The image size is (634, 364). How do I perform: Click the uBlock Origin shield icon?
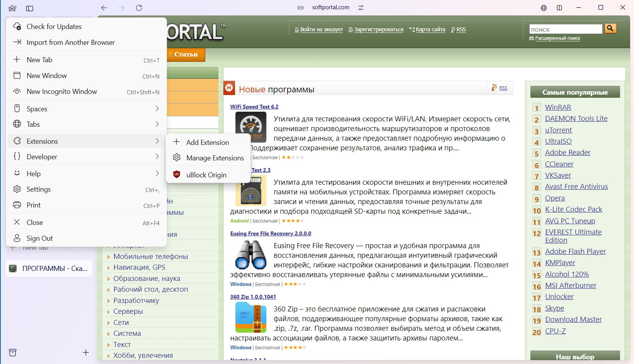pos(177,175)
